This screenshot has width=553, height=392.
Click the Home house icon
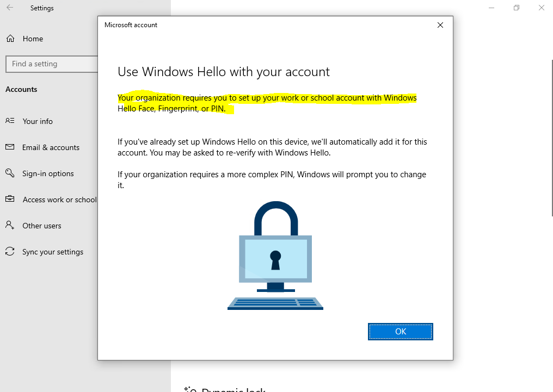tap(10, 39)
